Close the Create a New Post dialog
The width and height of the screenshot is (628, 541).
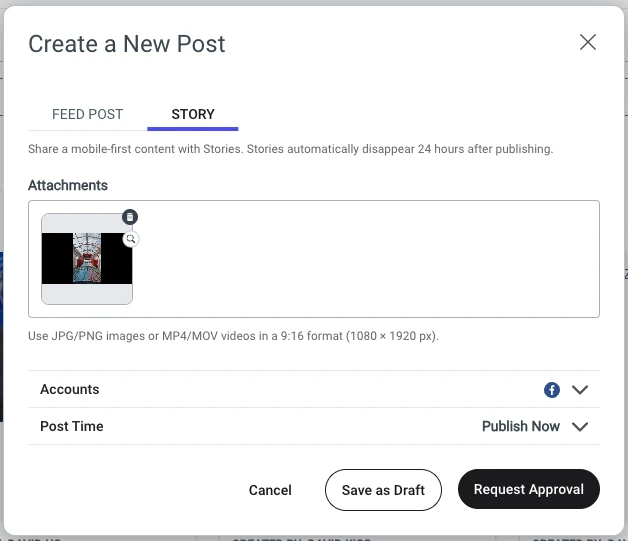click(588, 42)
